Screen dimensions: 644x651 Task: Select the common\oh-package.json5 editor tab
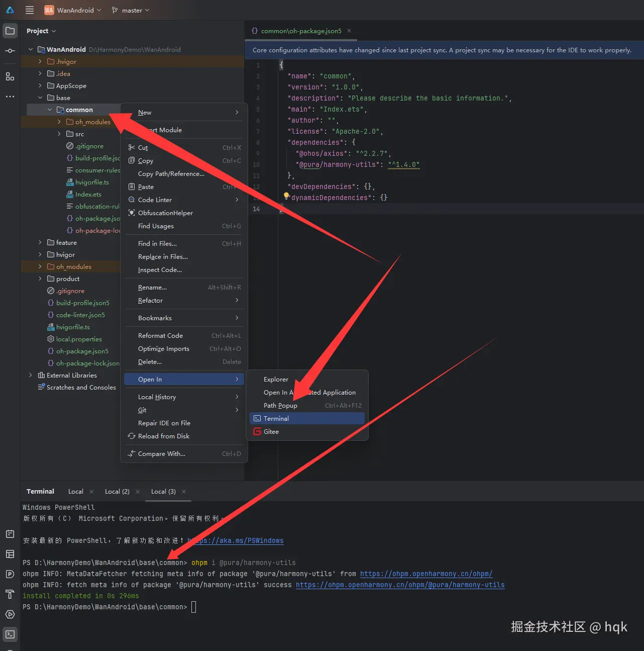(x=301, y=31)
